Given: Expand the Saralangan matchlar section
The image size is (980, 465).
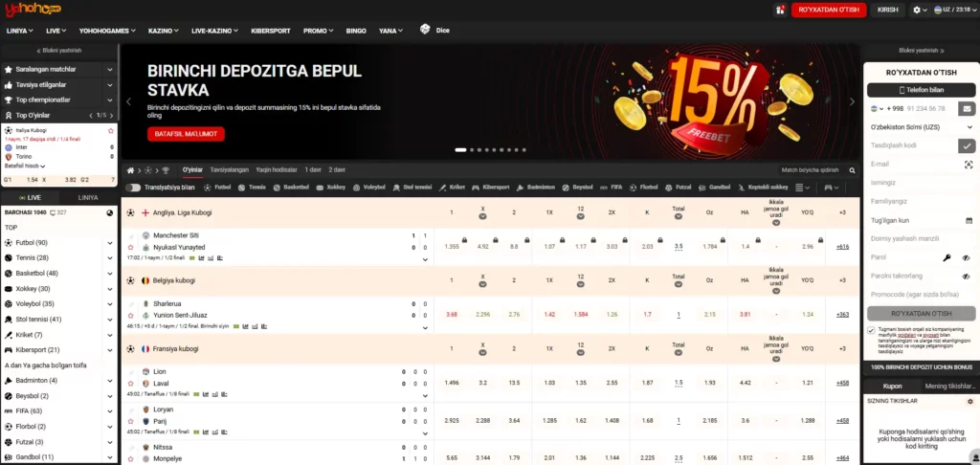Looking at the screenshot, I should (x=111, y=70).
